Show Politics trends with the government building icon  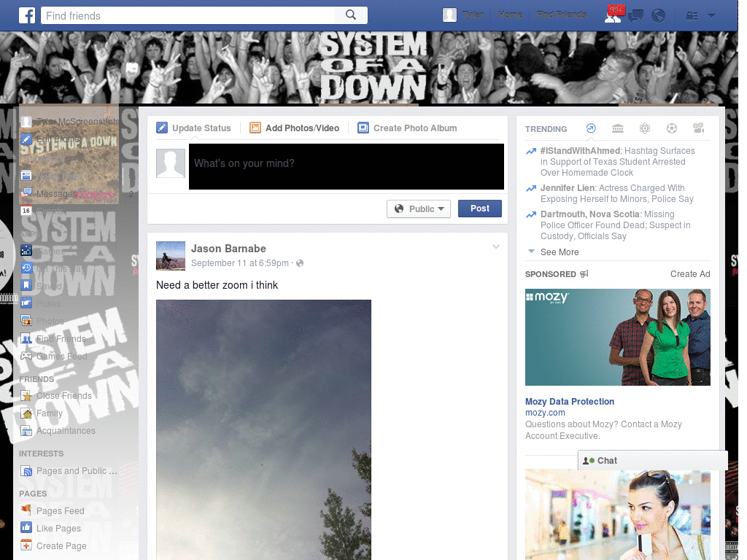coord(618,128)
